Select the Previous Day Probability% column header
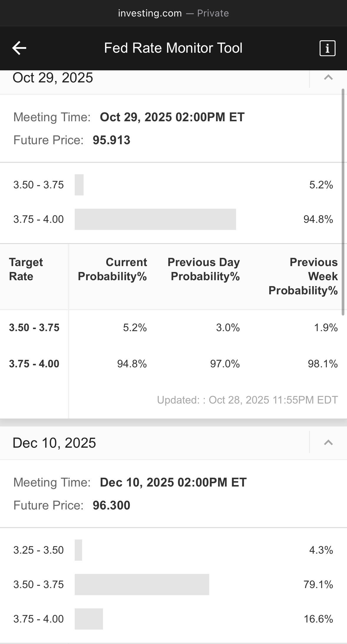 click(x=204, y=269)
